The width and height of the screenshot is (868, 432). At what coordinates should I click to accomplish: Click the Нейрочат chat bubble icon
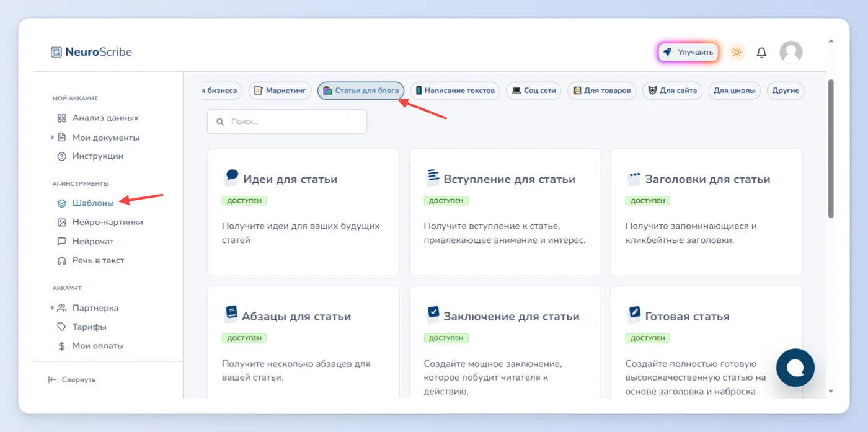tap(61, 241)
